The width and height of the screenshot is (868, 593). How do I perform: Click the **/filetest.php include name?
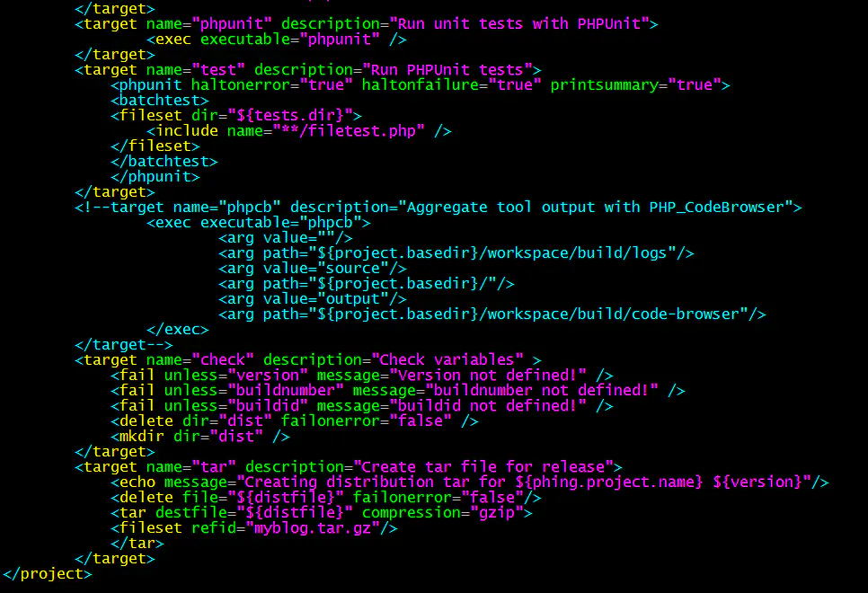(349, 131)
